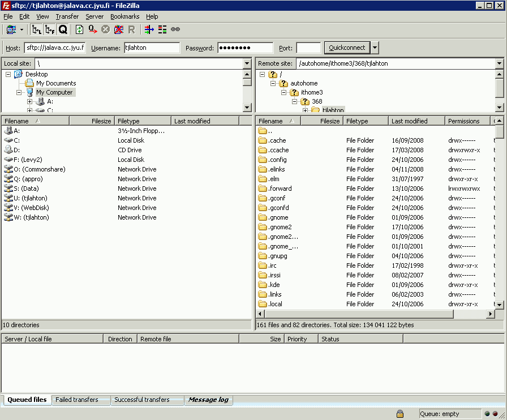The width and height of the screenshot is (507, 420).
Task: Collapse the Desktop tree node
Action: 8,74
